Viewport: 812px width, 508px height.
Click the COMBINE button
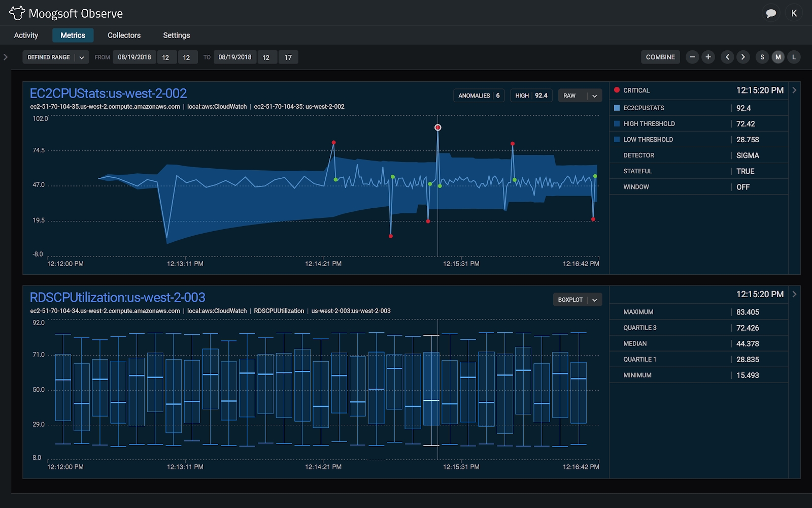660,57
